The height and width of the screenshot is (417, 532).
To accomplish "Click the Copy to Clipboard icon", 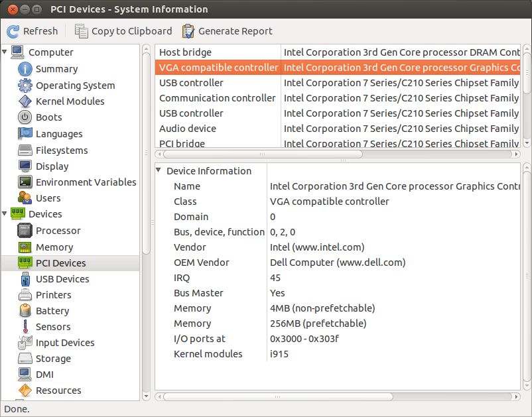I will point(82,31).
